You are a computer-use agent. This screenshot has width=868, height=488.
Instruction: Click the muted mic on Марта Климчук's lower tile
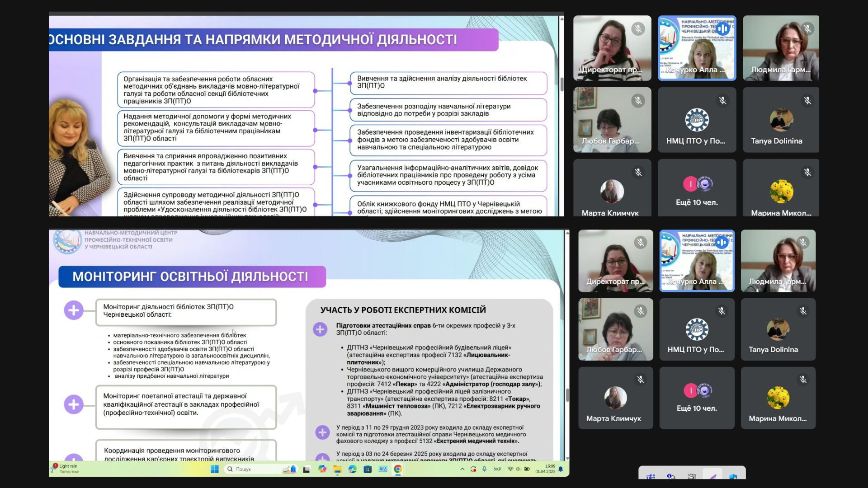tap(641, 380)
